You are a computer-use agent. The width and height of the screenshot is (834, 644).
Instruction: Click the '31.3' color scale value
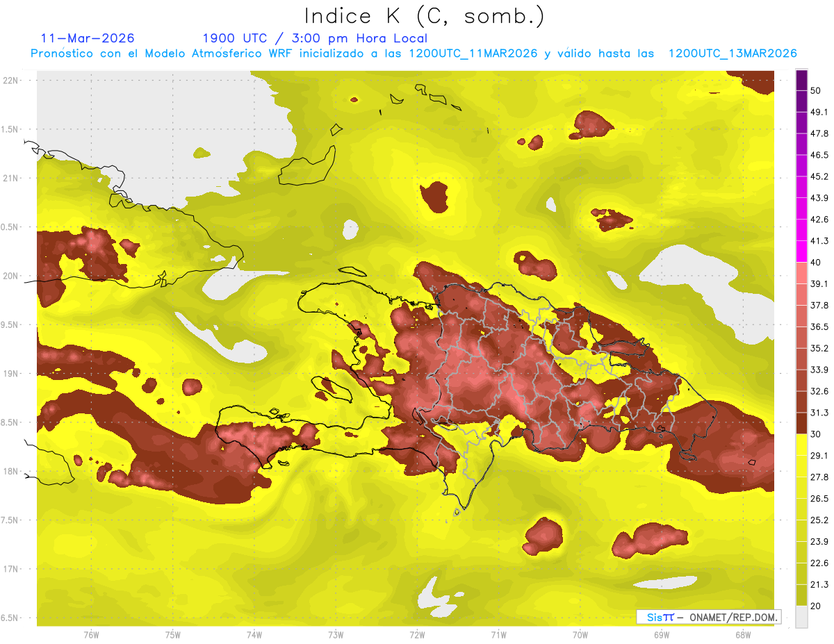(x=819, y=413)
